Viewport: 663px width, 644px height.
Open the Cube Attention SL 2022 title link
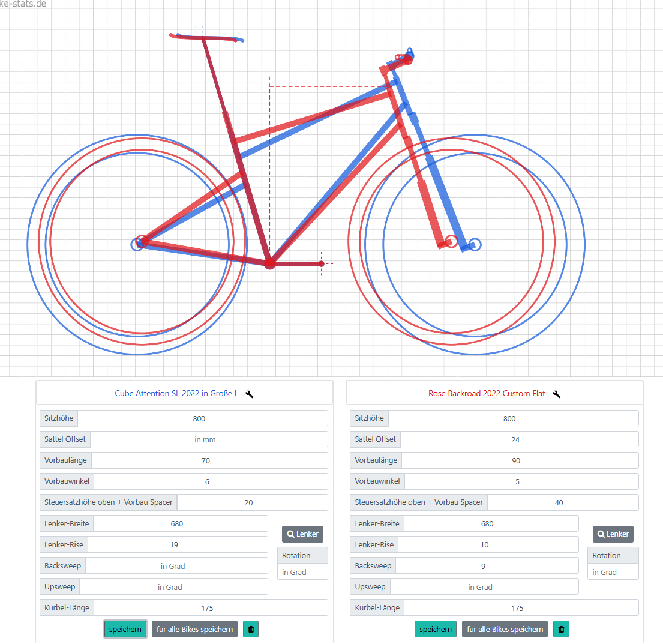click(x=176, y=393)
